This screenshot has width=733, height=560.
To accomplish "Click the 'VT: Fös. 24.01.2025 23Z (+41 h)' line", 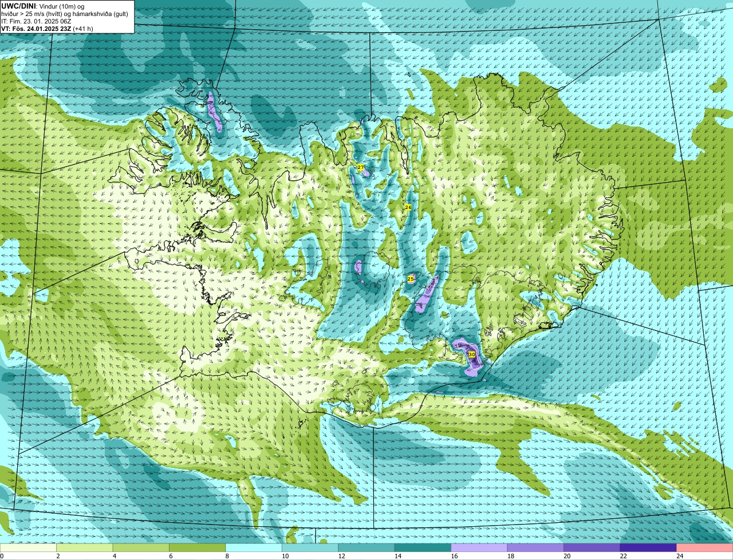I will coord(47,29).
